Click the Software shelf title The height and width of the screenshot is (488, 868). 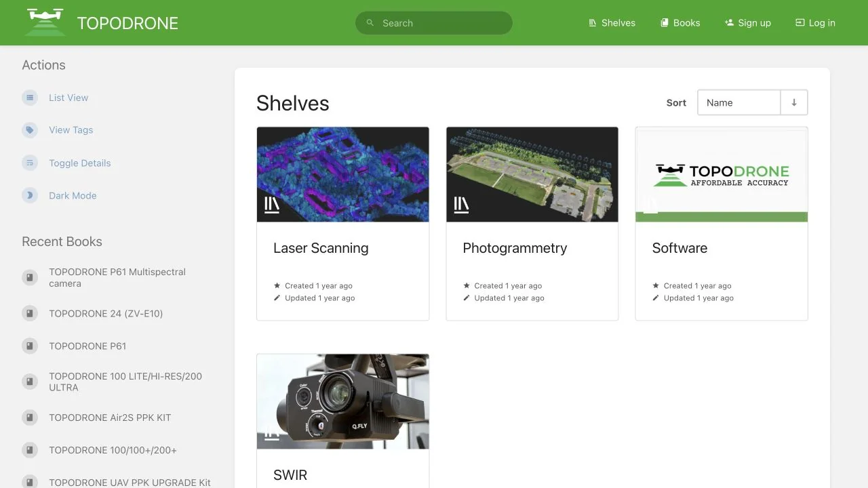coord(679,248)
